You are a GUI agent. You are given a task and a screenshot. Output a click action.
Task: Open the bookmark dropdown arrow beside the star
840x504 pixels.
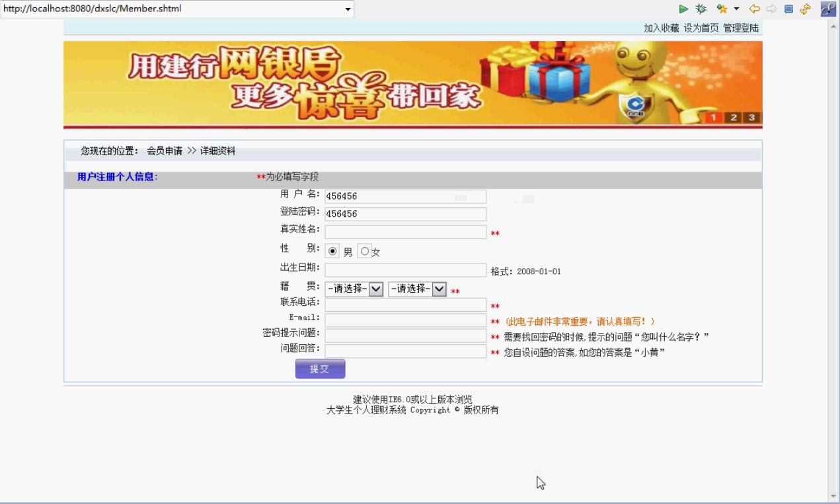736,9
